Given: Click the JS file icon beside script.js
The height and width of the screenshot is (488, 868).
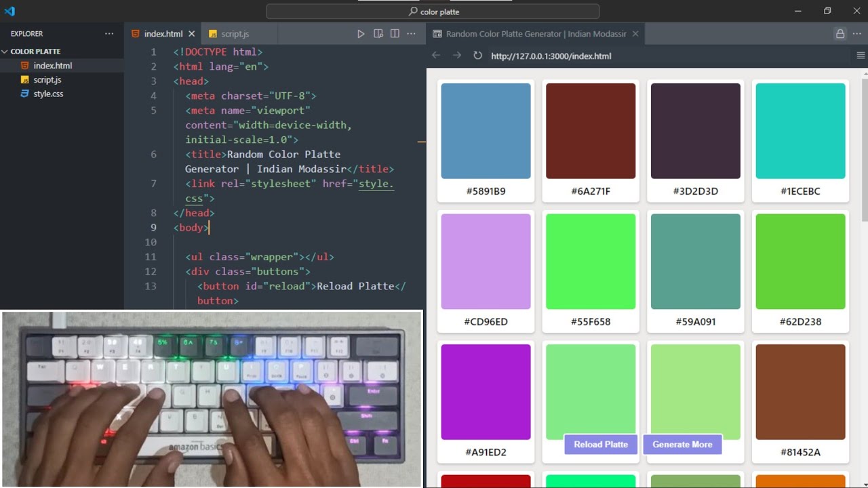Looking at the screenshot, I should coord(25,80).
